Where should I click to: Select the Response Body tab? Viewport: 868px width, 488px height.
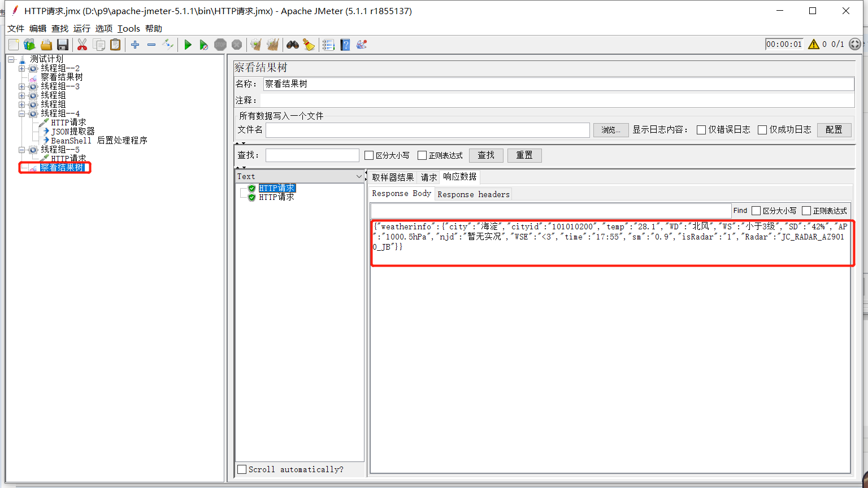[x=402, y=194]
